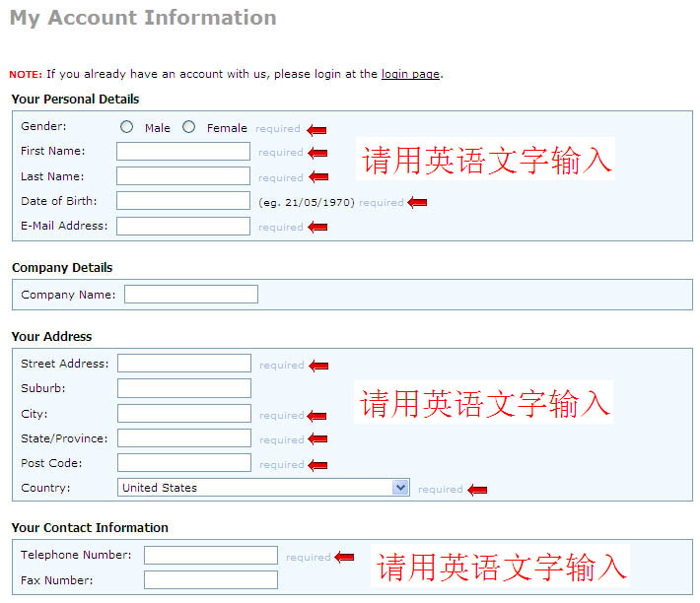Image resolution: width=700 pixels, height=603 pixels.
Task: Select the Female gender radio button
Action: click(x=189, y=127)
